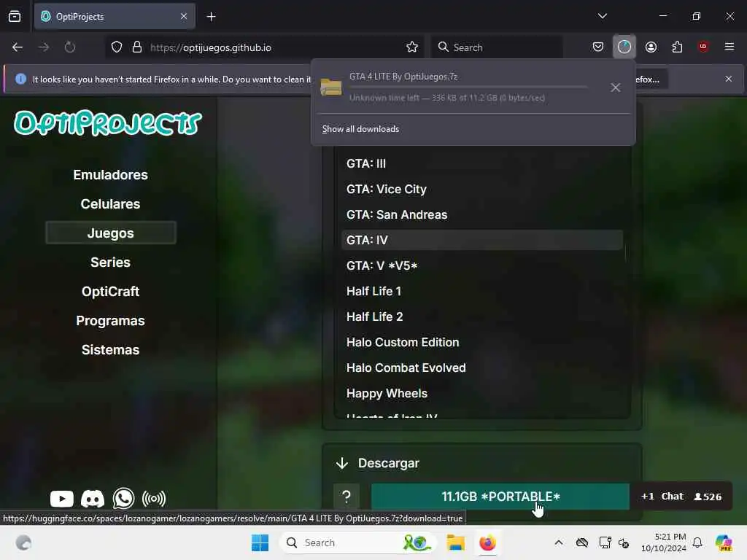Open the extensions puzzle icon
Image resolution: width=747 pixels, height=560 pixels.
677,47
